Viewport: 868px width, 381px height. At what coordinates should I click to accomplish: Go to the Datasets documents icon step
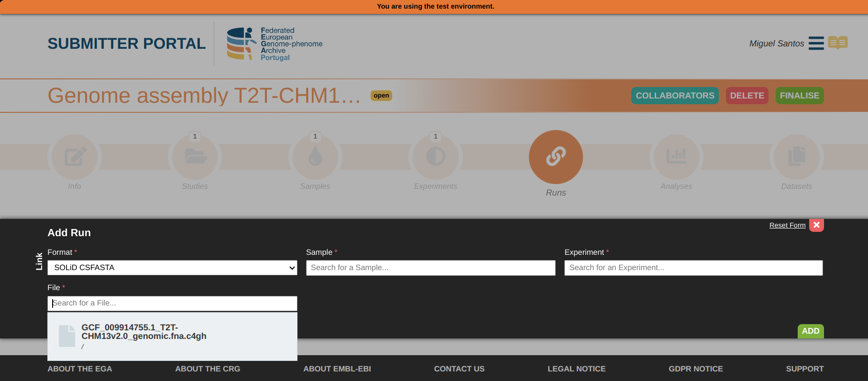click(797, 157)
